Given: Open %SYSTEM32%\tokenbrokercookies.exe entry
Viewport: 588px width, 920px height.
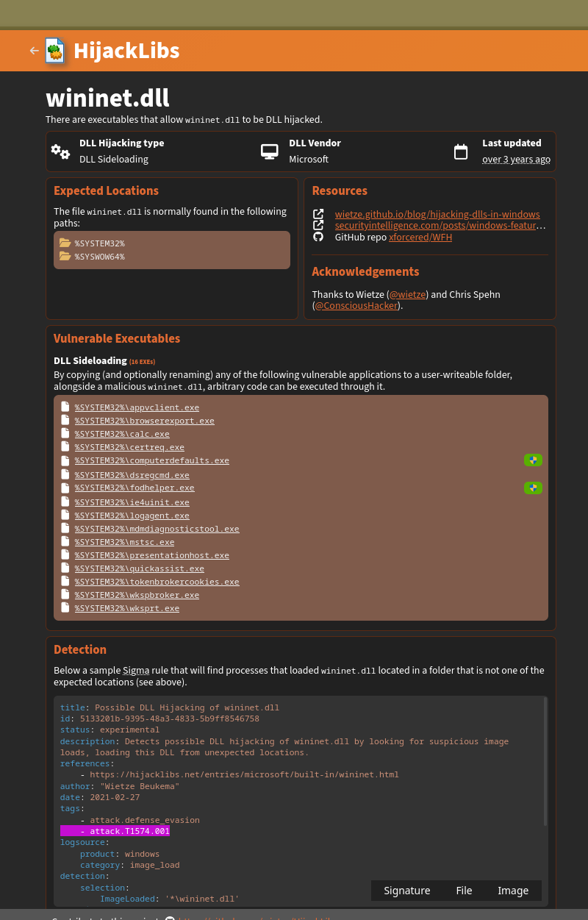Looking at the screenshot, I should coord(157,582).
